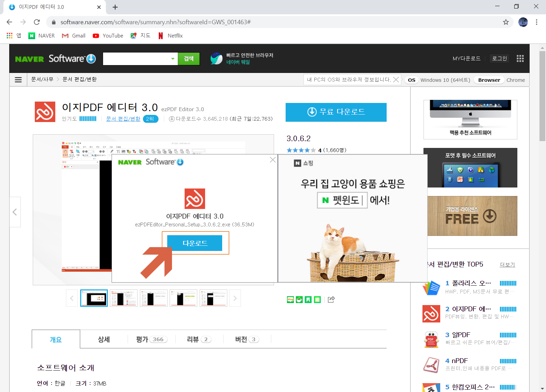This screenshot has width=546, height=392.
Task: Click the Software logo with download icon
Action: [x=72, y=59]
